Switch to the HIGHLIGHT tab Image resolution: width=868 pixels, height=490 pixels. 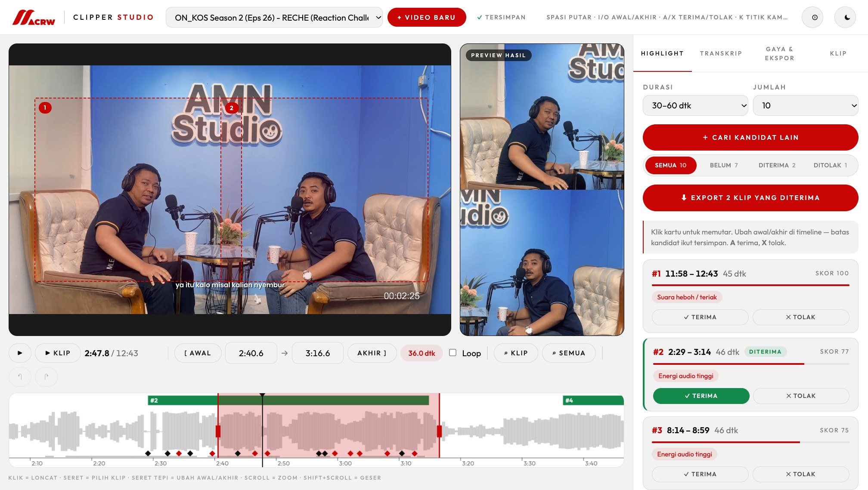click(662, 53)
